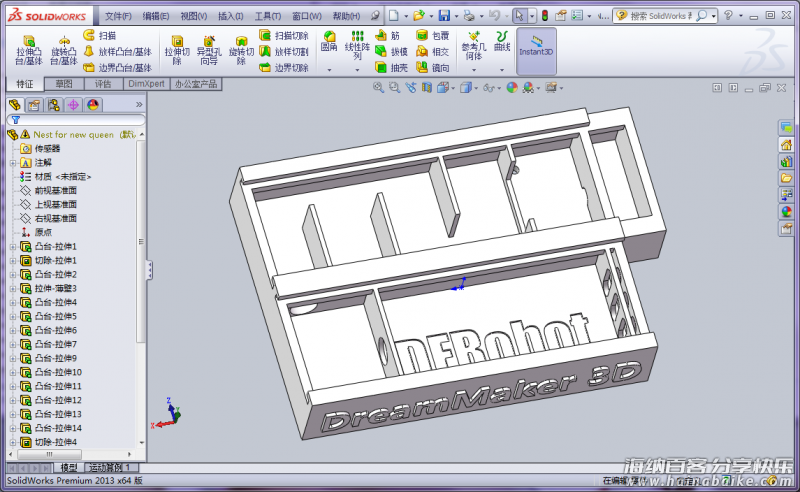Open the dropdown arrow under Fillet (圆角)
The image size is (800, 492).
[x=329, y=69]
